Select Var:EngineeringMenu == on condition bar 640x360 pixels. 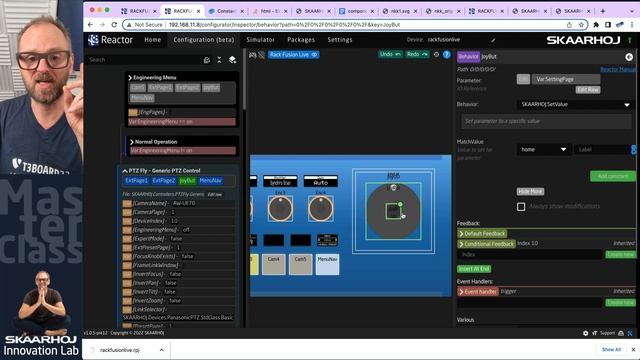tap(182, 122)
